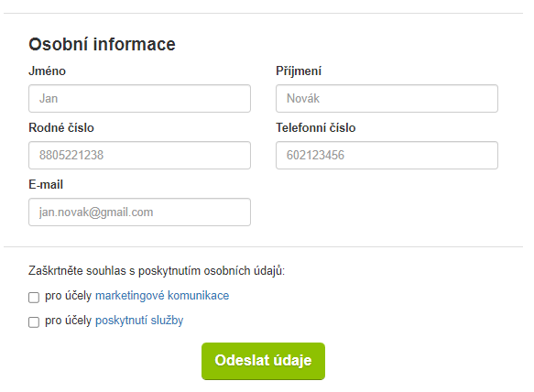Image resolution: width=534 pixels, height=392 pixels.
Task: Click the Telefonní číslo input field
Action: point(387,156)
